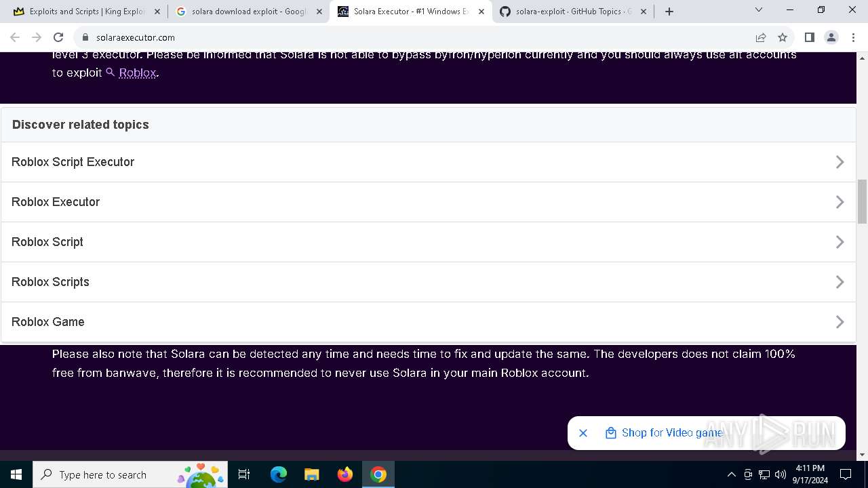Open Windows notification center

(x=846, y=474)
